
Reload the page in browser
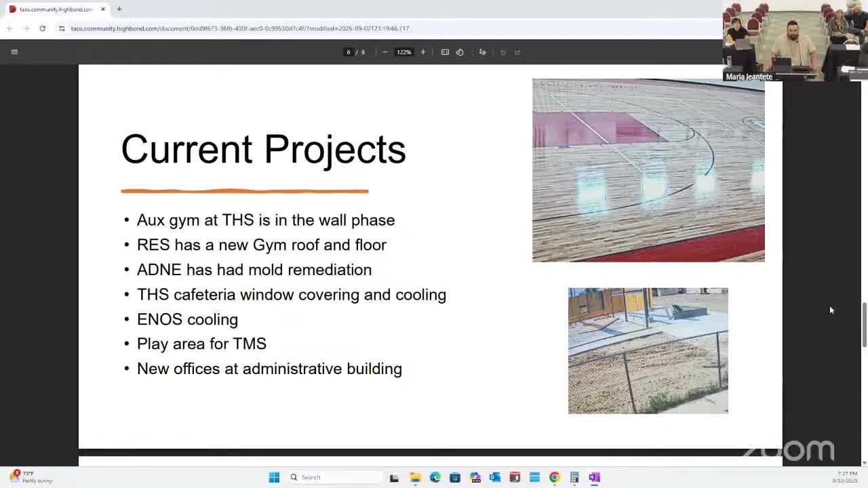click(42, 28)
